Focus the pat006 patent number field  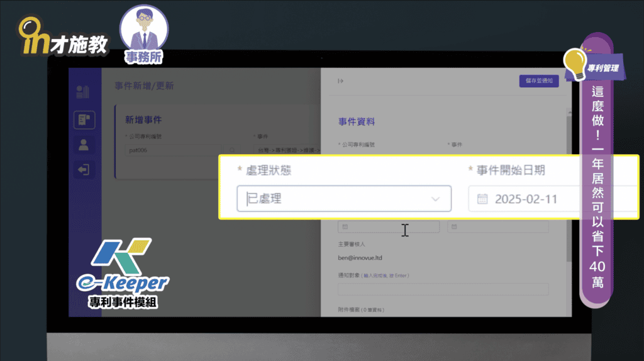[x=170, y=150]
